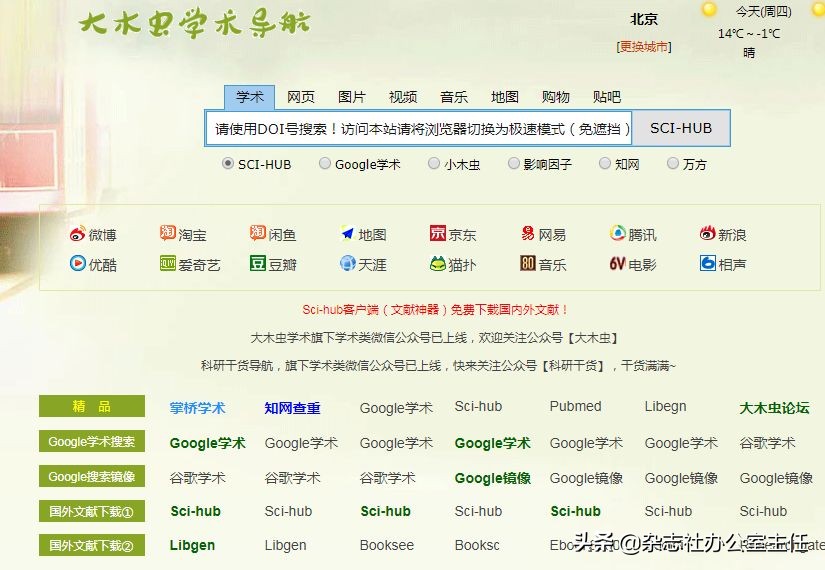Switch to the 视频 search tab

pos(403,97)
